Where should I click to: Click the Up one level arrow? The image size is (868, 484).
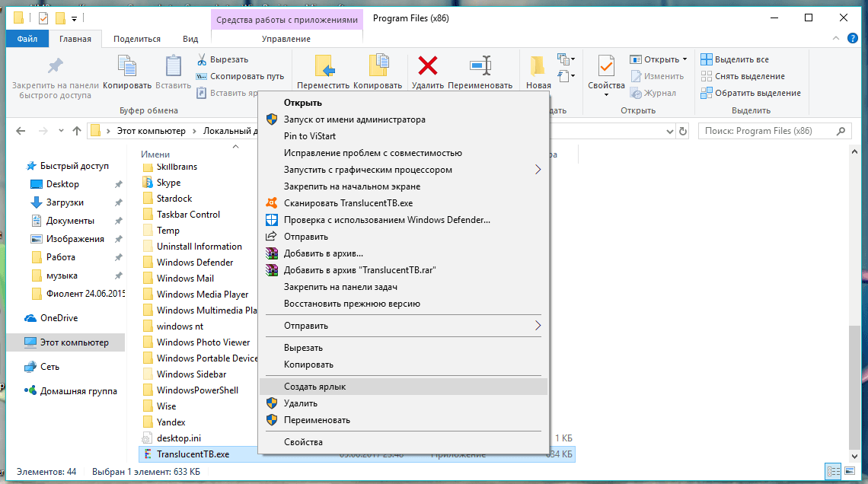coord(77,131)
